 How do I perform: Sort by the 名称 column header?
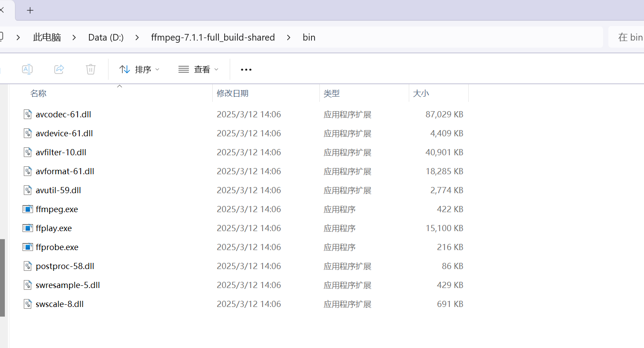38,94
